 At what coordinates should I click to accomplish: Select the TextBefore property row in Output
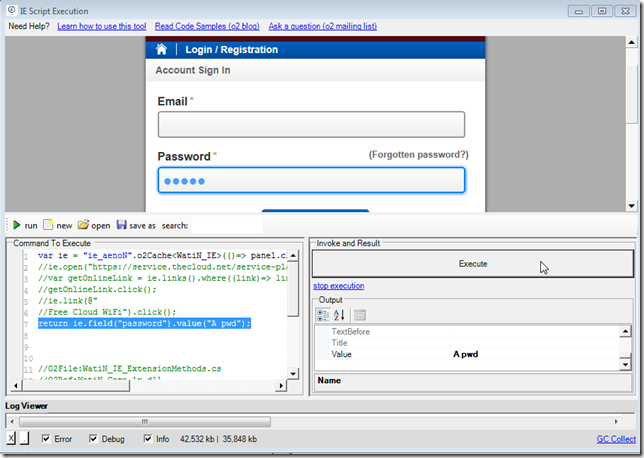coord(467,332)
